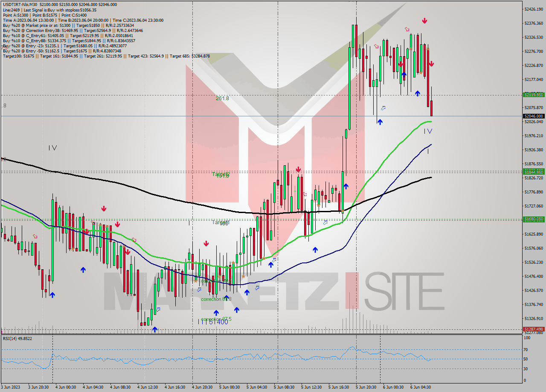
Task: Select 'Buy %20 @ Correction Entry38' line
Action: pyautogui.click(x=73, y=30)
